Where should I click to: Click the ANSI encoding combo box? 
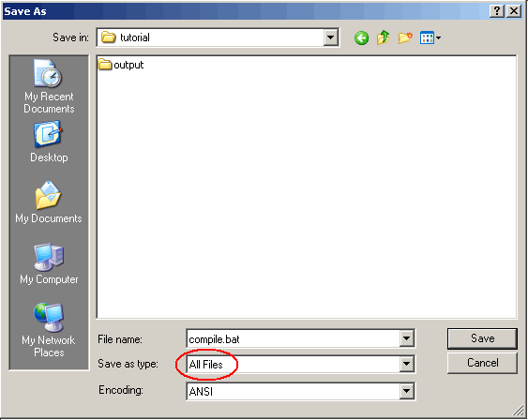pos(300,391)
